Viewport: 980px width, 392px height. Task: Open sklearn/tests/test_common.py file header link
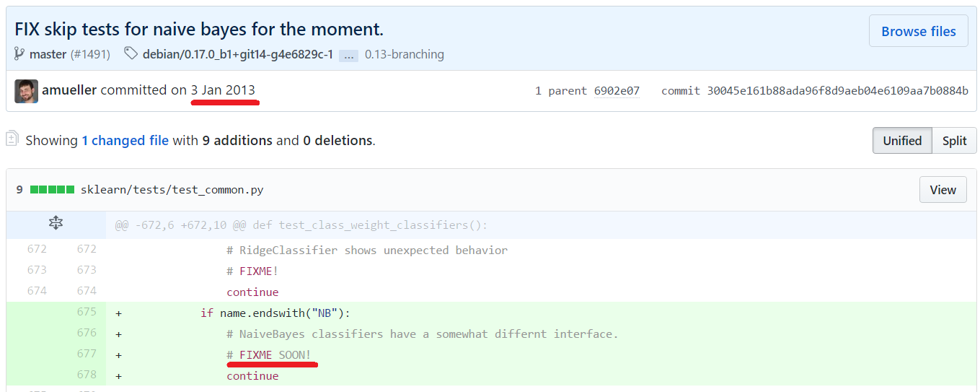coord(172,191)
